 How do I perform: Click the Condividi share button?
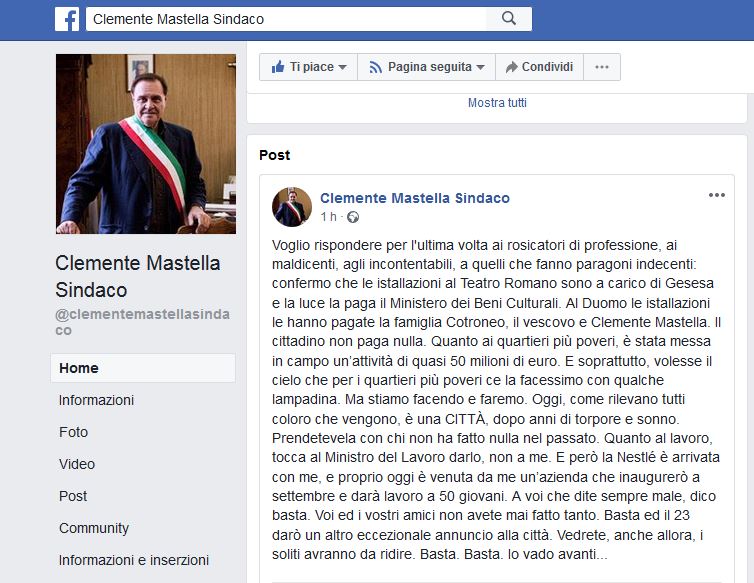[x=539, y=67]
